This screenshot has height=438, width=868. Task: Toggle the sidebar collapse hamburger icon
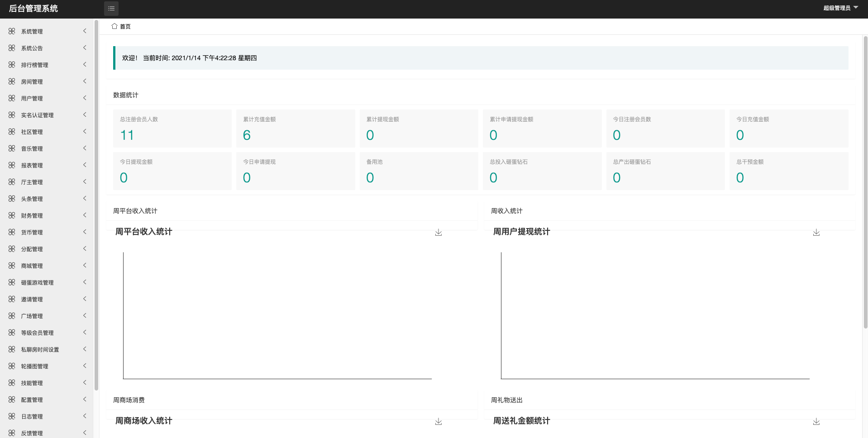[111, 9]
